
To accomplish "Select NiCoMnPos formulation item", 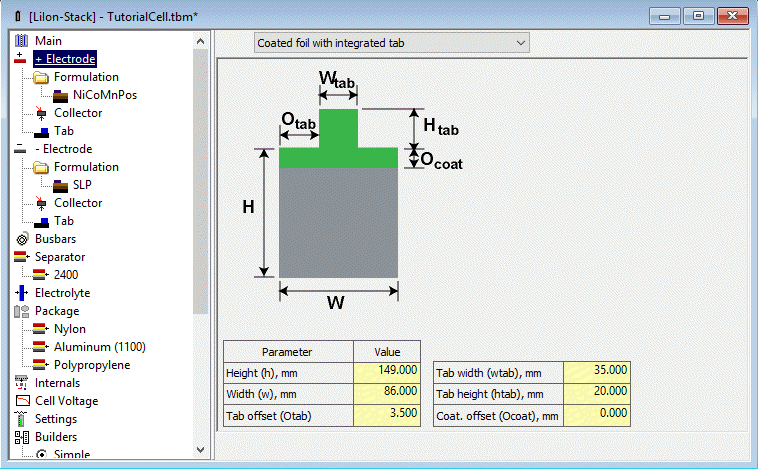I will click(103, 95).
